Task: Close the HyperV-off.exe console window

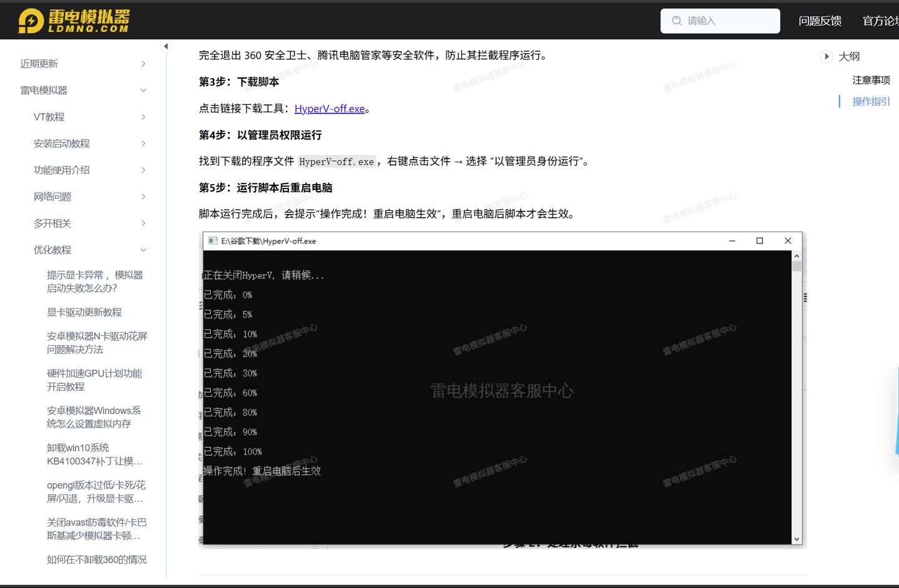Action: pyautogui.click(x=788, y=241)
